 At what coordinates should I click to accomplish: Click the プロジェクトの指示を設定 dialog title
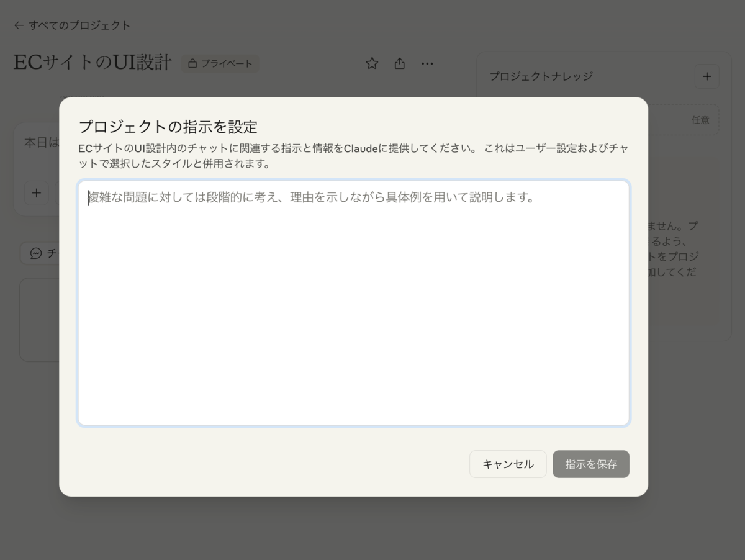(168, 127)
